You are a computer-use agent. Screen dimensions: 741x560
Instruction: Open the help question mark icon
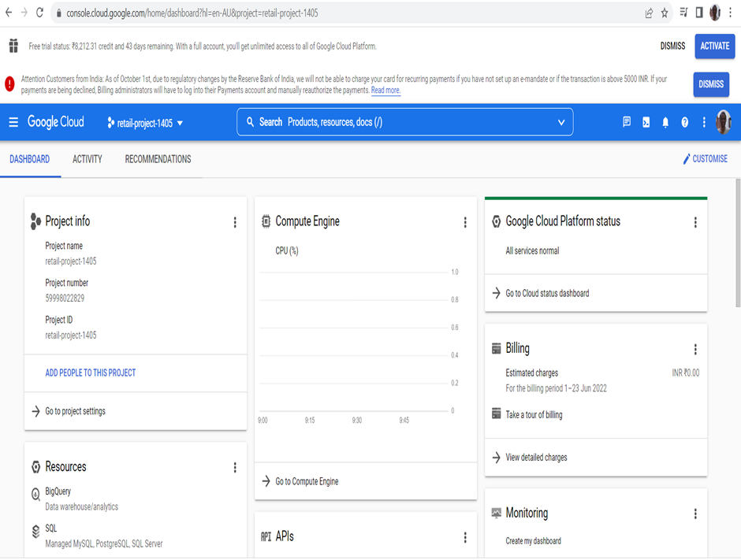(684, 123)
